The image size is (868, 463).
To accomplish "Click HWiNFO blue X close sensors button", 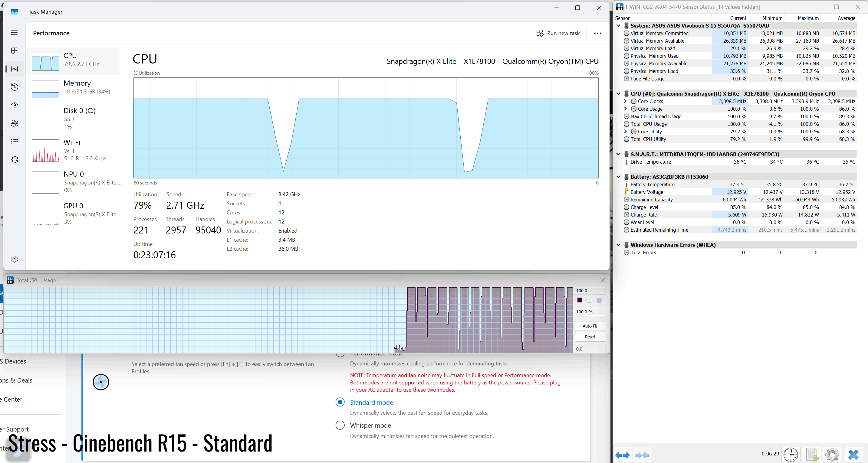I will (853, 455).
